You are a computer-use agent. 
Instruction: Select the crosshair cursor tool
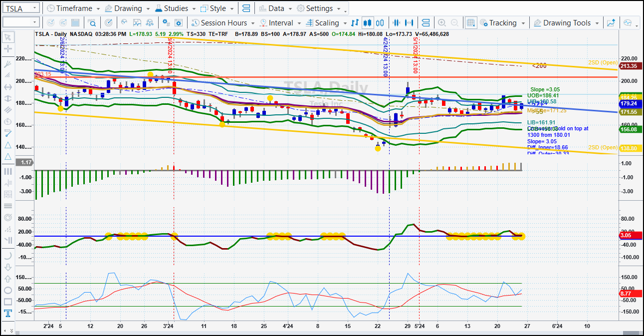(8, 49)
